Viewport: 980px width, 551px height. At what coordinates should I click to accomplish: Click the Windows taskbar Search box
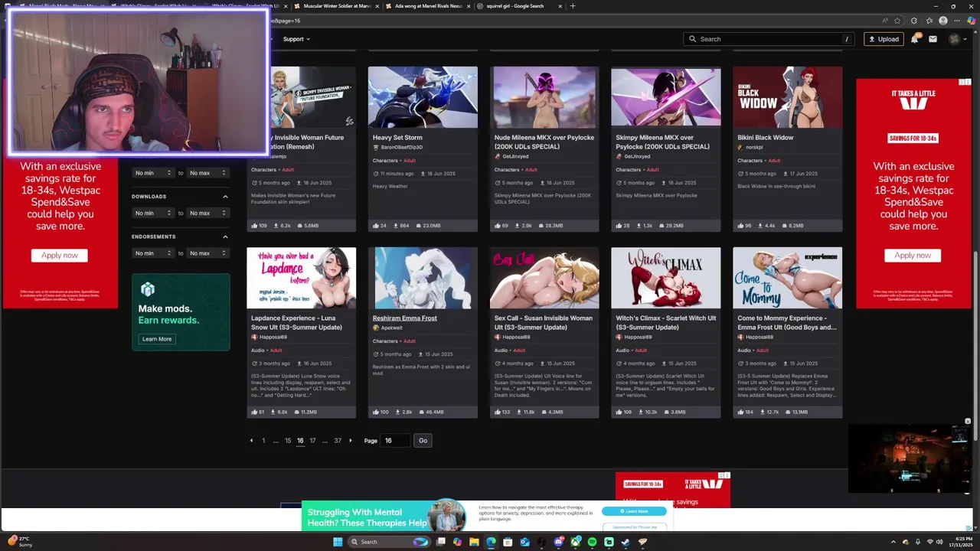[x=389, y=542]
